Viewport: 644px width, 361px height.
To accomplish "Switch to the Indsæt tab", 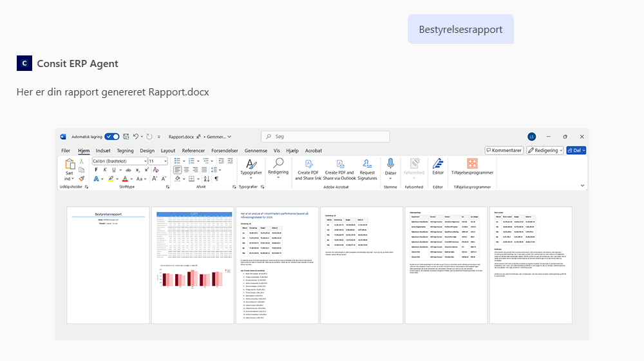I will click(x=103, y=151).
